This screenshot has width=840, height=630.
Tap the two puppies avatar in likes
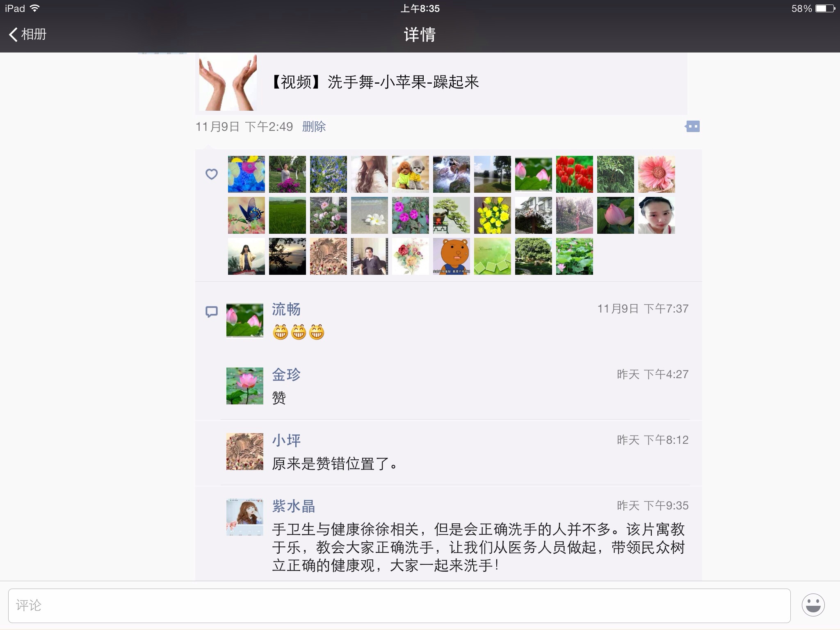pyautogui.click(x=411, y=174)
